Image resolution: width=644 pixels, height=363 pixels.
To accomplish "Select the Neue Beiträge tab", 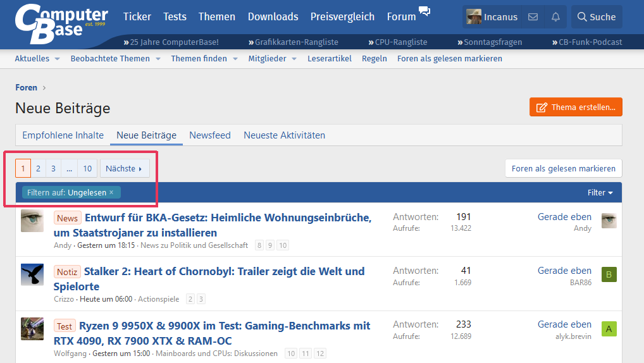I will click(x=146, y=135).
